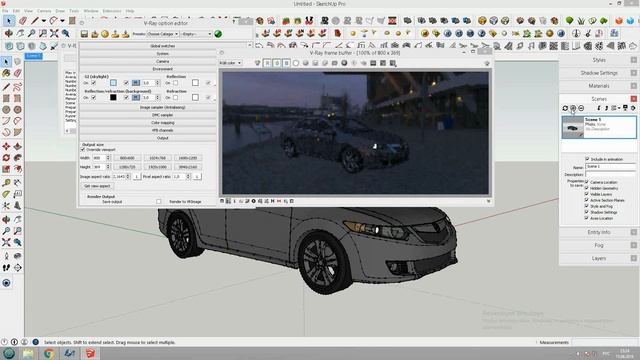Open the File menu
640x360 pixels.
tap(5, 11)
